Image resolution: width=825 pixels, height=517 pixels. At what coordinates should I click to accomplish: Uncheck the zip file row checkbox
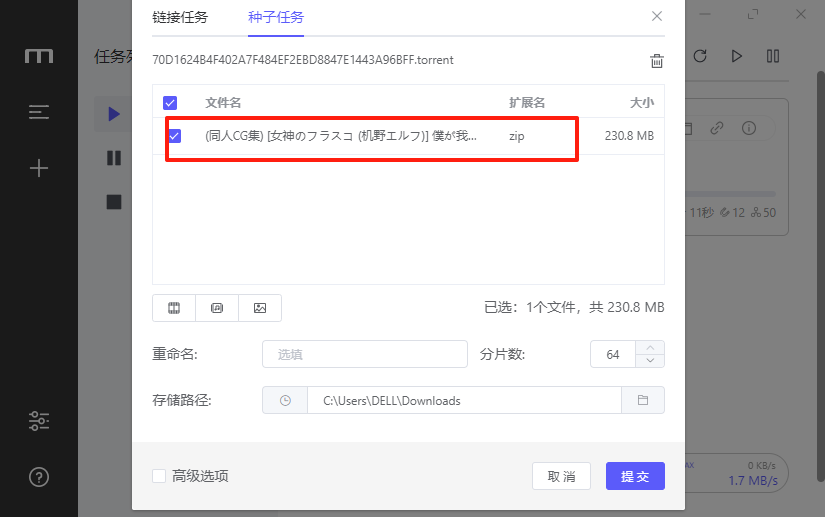point(175,136)
